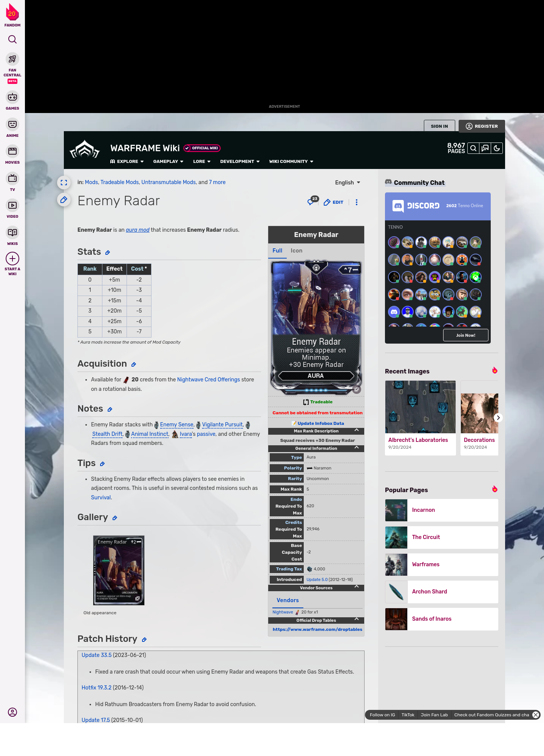Viewport: 544px width, 756px height.
Task: Enlarge the infobox mod card image icon
Action: (x=357, y=389)
